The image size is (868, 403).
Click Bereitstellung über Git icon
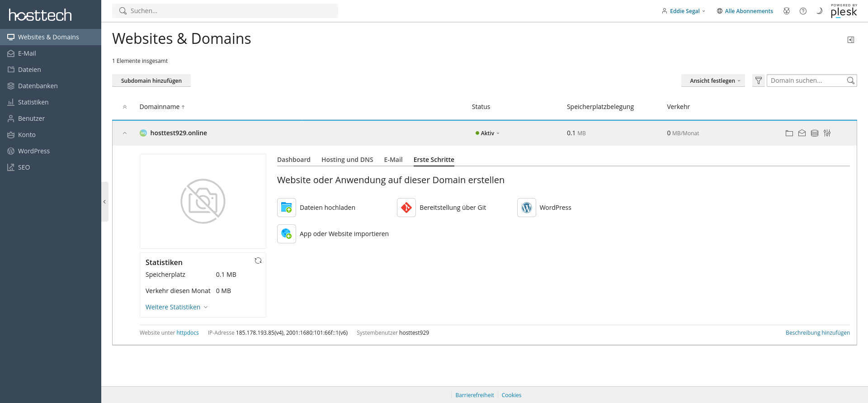pos(406,208)
